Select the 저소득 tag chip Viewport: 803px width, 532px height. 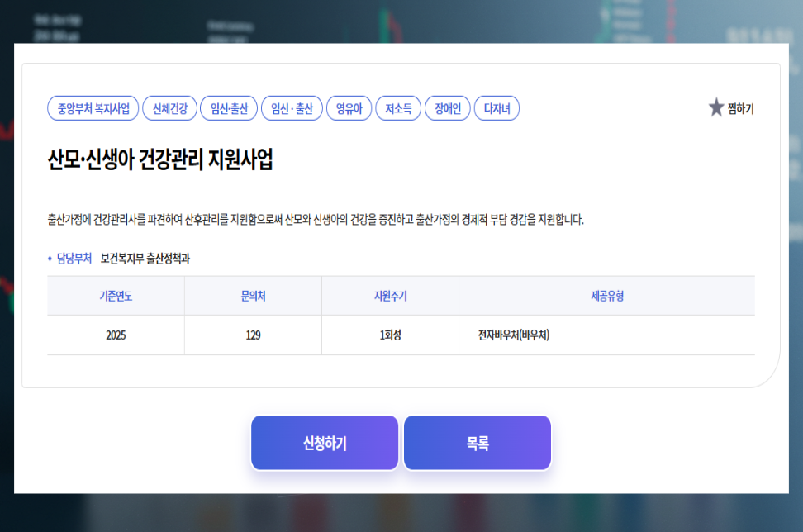tap(397, 107)
